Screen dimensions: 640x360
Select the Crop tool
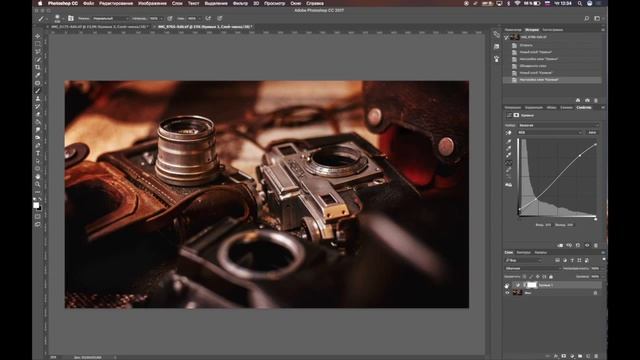[38, 67]
